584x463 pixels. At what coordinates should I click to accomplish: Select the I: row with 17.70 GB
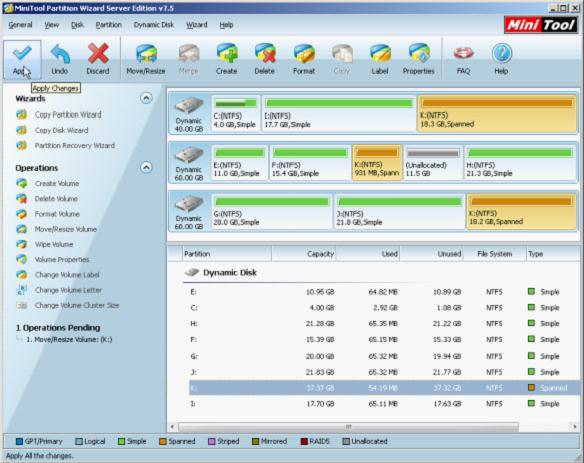pos(384,404)
